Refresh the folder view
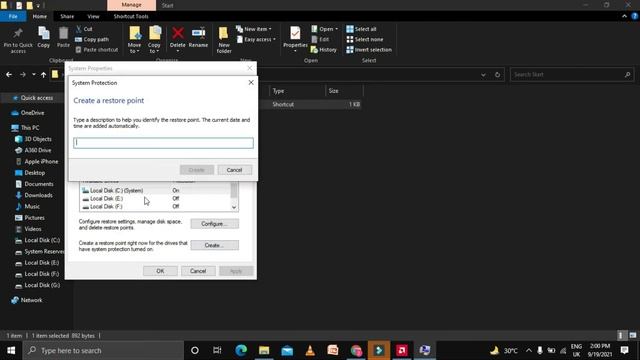Screen dimensions: 640x360 pos(497,75)
